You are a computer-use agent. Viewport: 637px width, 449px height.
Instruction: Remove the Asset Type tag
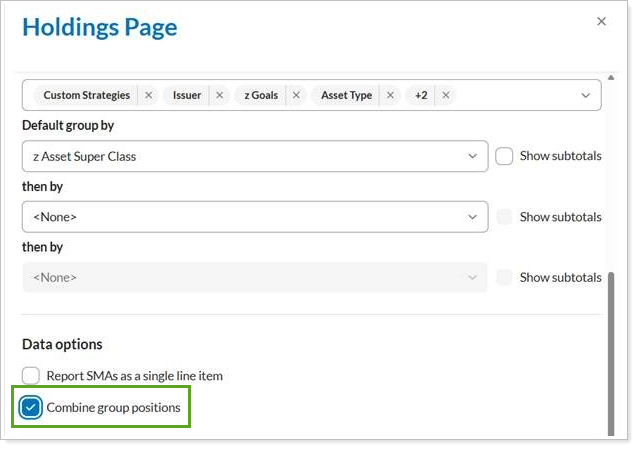[390, 96]
